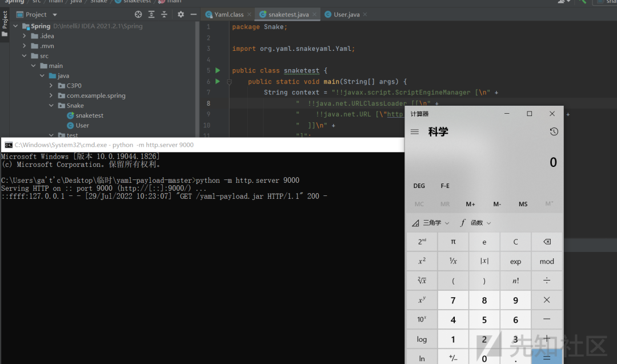Image resolution: width=617 pixels, height=364 pixels.
Task: Open trigonometry dropdown in calculator
Action: coord(431,223)
